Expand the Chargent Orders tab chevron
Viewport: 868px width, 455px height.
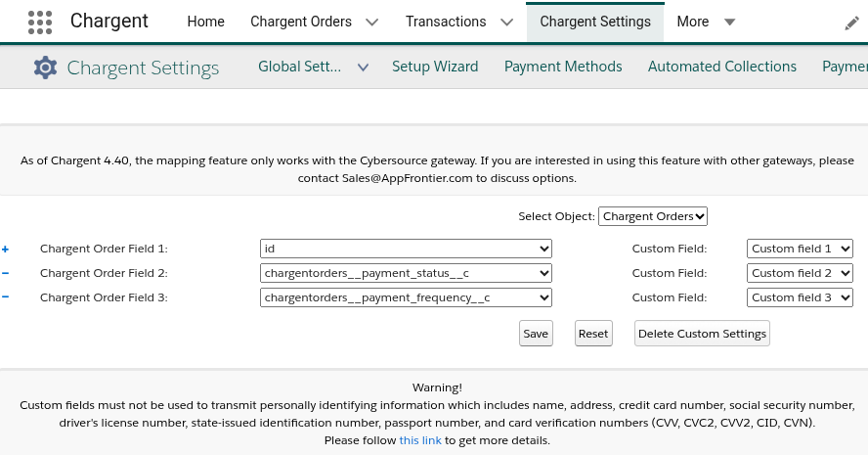pyautogui.click(x=372, y=23)
